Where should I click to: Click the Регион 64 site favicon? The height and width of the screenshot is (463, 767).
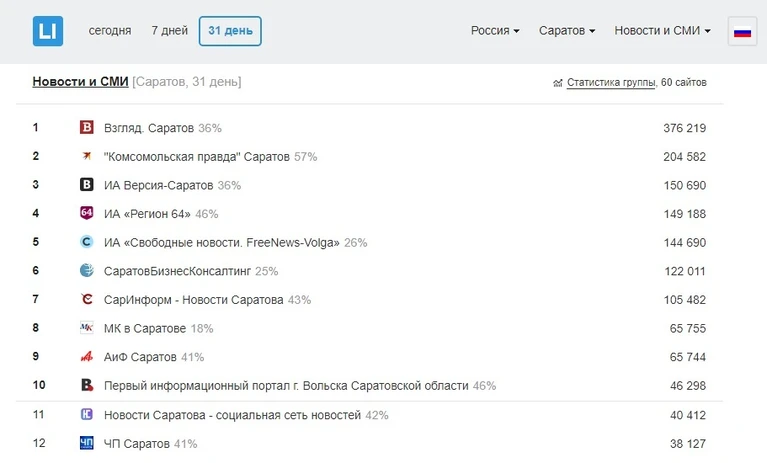click(x=87, y=213)
